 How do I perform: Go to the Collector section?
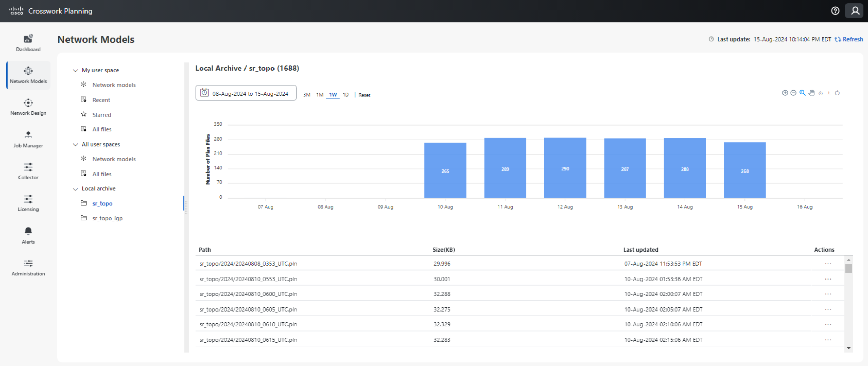[28, 171]
